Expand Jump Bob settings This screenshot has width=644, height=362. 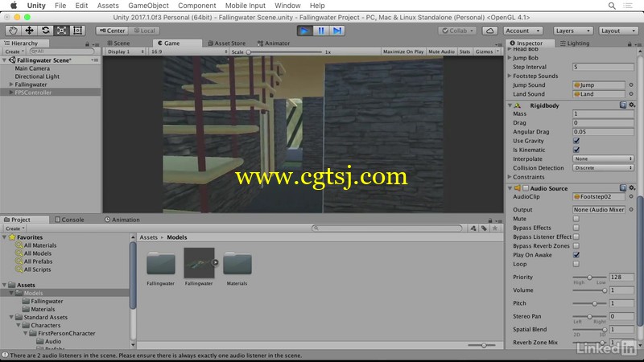click(x=510, y=58)
